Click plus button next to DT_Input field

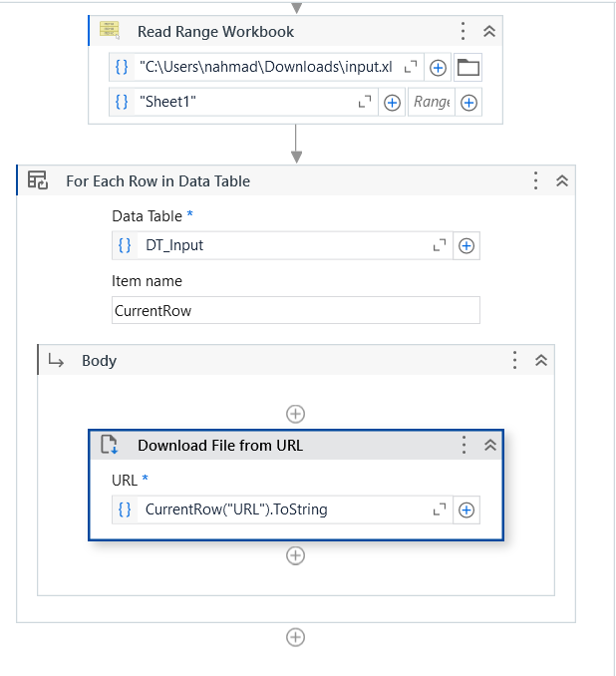click(465, 245)
